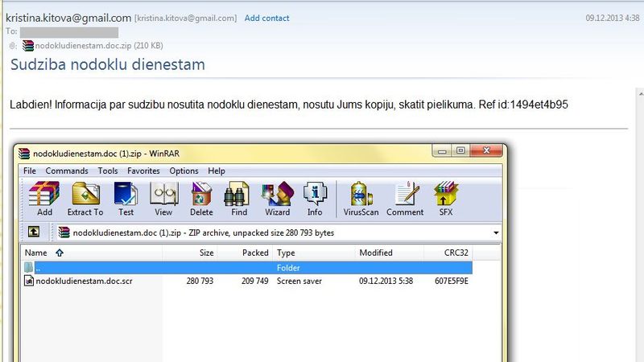Minimize the WinRAR window
The image size is (644, 362).
[x=442, y=151]
